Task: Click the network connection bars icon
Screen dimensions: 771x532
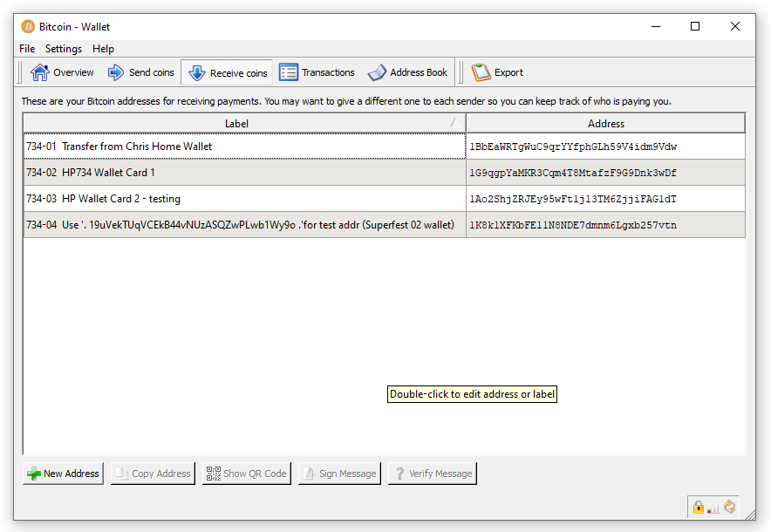Action: pyautogui.click(x=713, y=508)
